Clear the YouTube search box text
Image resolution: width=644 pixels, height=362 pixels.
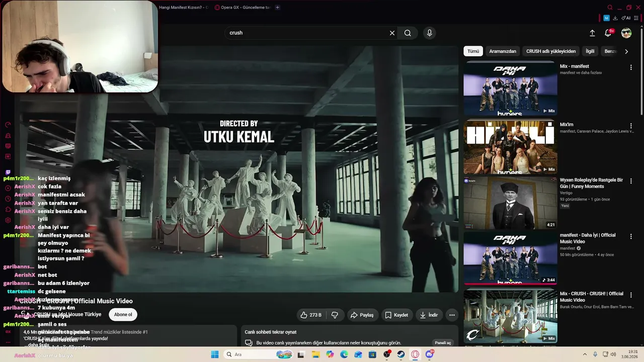[x=392, y=33]
